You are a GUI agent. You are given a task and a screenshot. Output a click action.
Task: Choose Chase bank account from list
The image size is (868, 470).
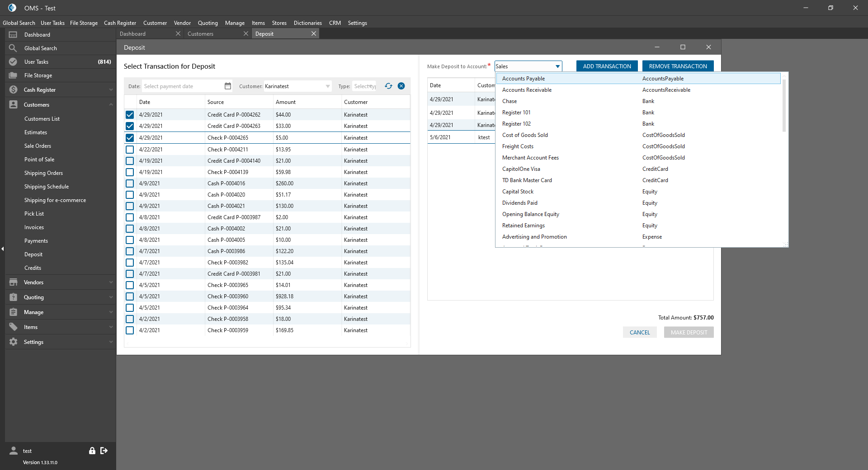coord(509,101)
